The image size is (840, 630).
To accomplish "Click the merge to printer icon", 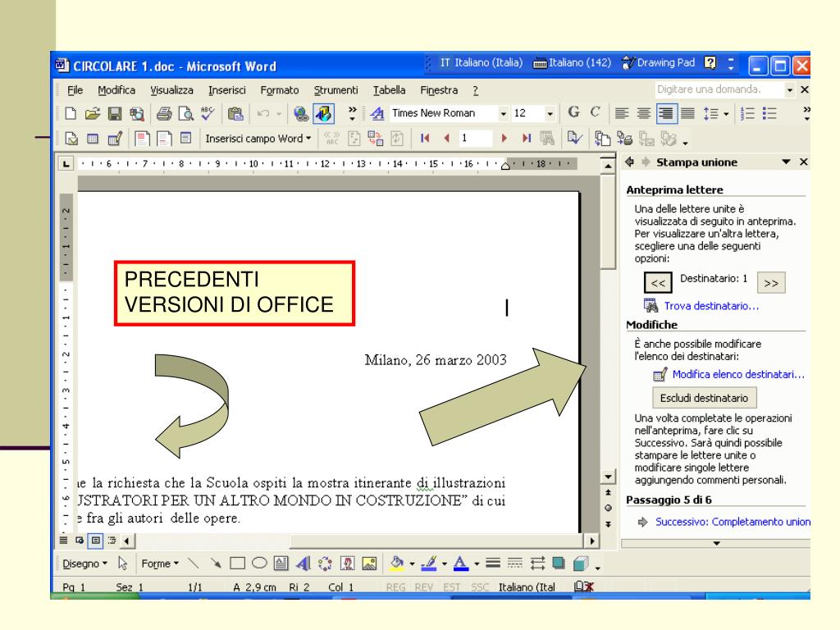I will 624,139.
